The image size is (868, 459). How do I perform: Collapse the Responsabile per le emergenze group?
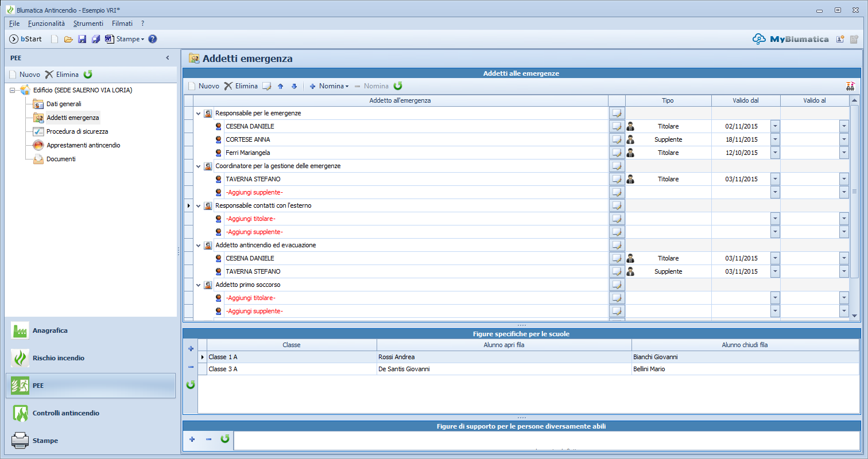pos(198,114)
